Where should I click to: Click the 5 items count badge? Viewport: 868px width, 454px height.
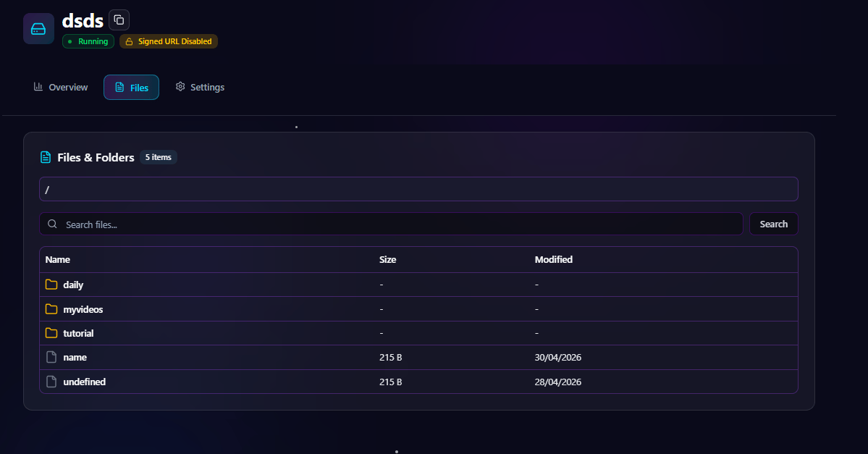coord(159,157)
